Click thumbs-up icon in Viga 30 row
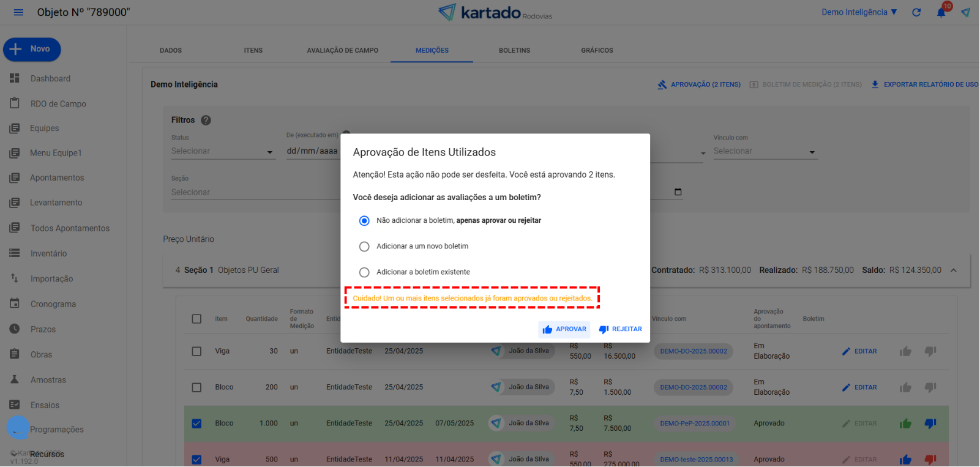Screen dimensions: 980x467 coord(905,351)
